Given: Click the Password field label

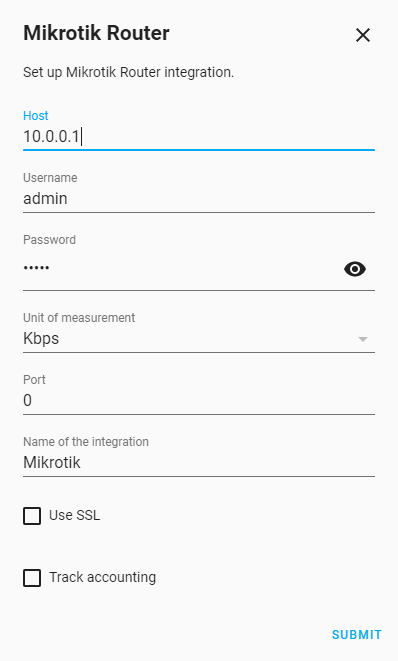Looking at the screenshot, I should (49, 239).
